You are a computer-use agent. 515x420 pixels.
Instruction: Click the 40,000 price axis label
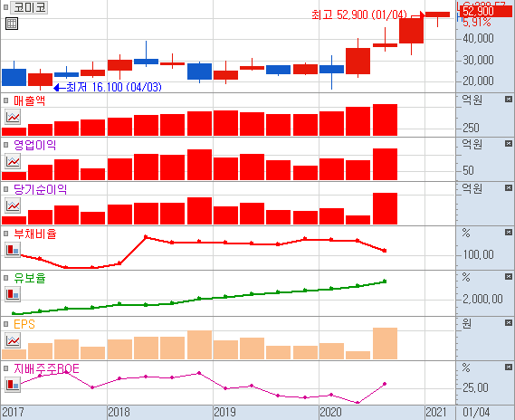[x=478, y=38]
